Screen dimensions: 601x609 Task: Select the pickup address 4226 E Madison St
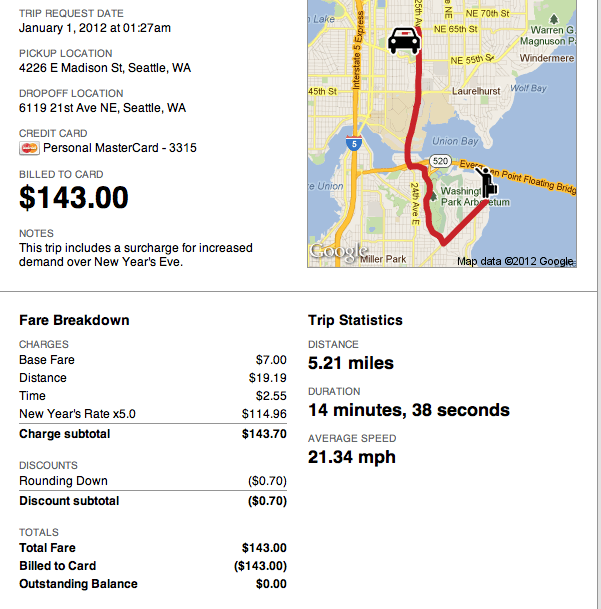pyautogui.click(x=105, y=68)
